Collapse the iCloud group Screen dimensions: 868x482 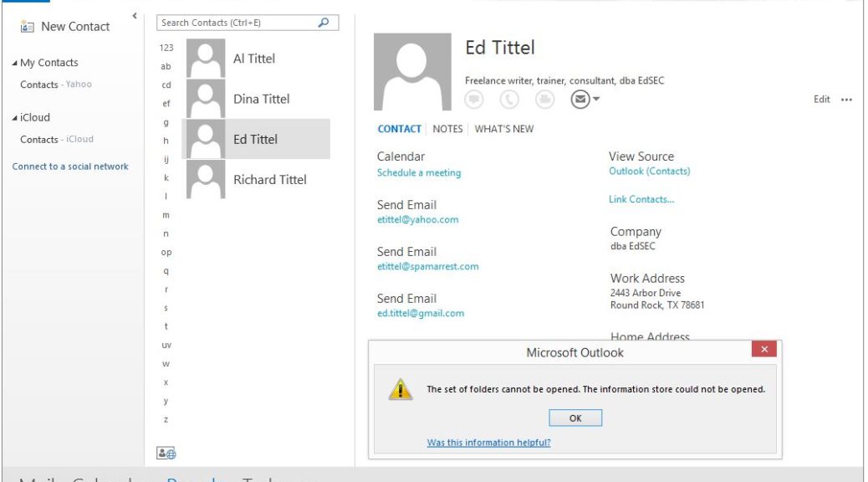point(14,118)
